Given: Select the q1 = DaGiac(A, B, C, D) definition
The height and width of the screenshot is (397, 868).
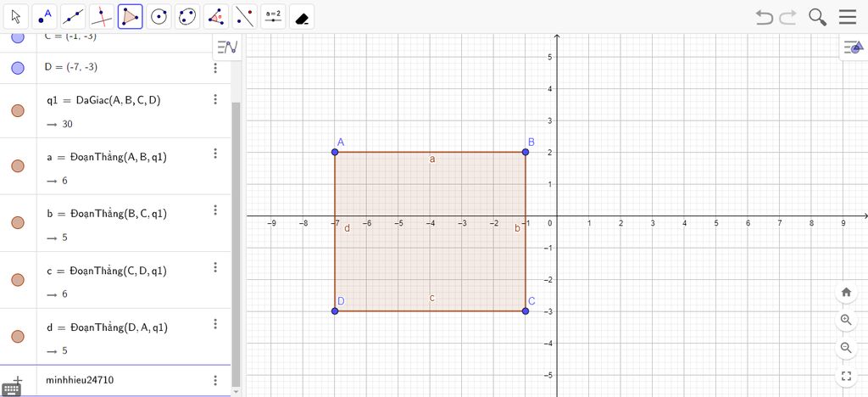Looking at the screenshot, I should (x=104, y=99).
